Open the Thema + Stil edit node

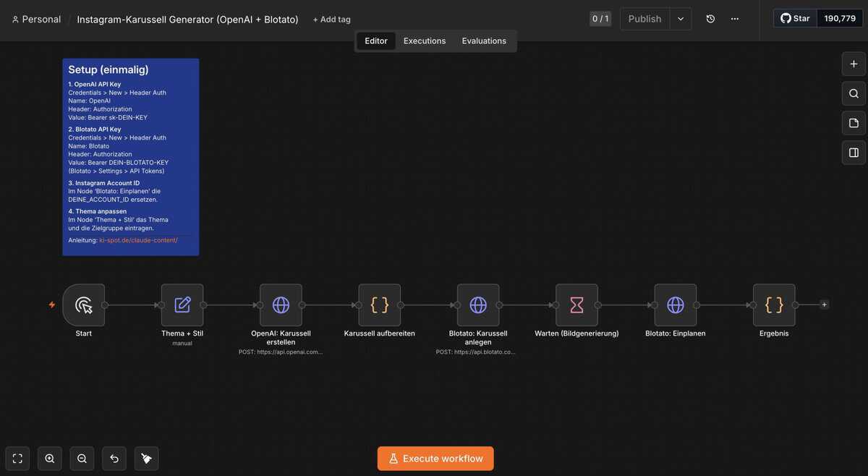pyautogui.click(x=182, y=305)
